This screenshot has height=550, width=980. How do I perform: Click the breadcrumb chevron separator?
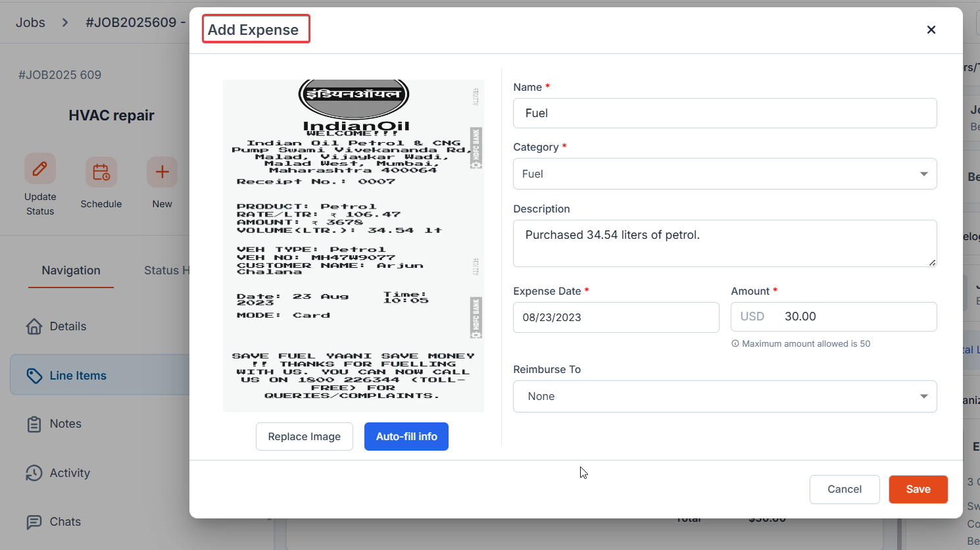tap(64, 22)
